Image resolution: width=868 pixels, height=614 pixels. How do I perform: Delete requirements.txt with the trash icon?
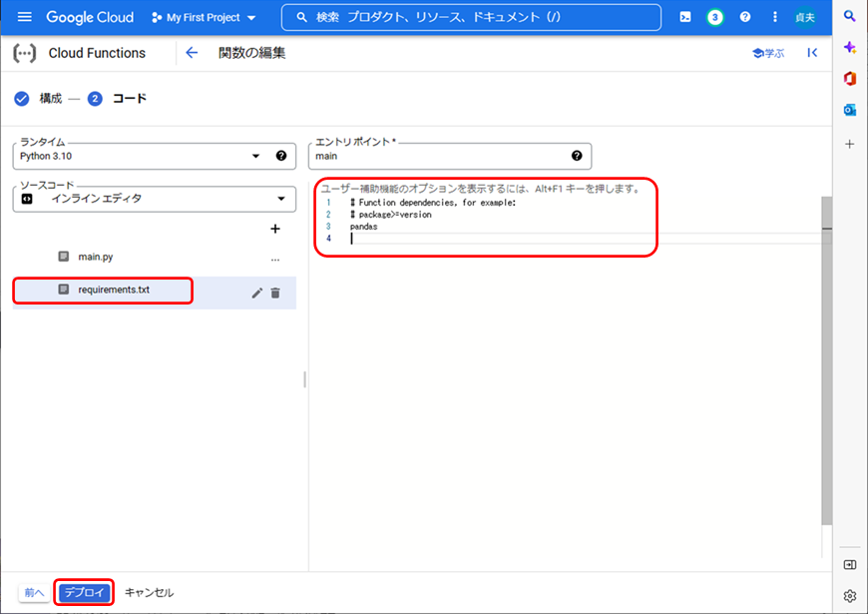tap(275, 293)
